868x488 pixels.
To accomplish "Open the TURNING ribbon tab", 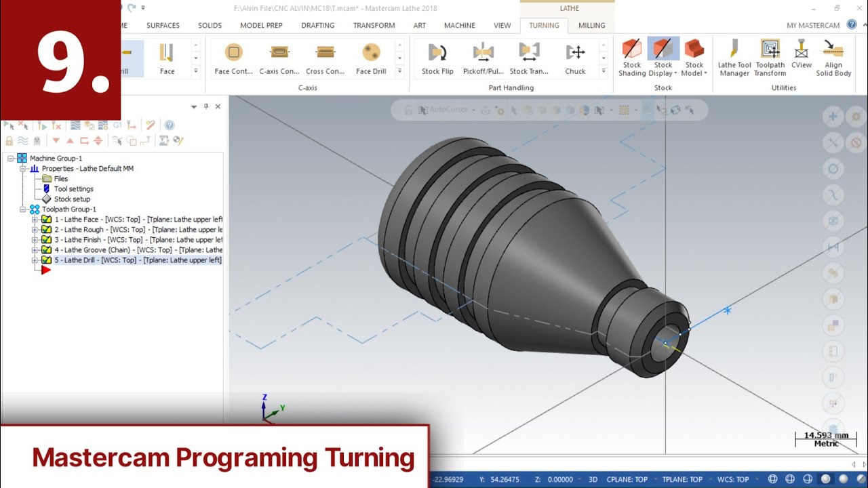I will pyautogui.click(x=544, y=25).
